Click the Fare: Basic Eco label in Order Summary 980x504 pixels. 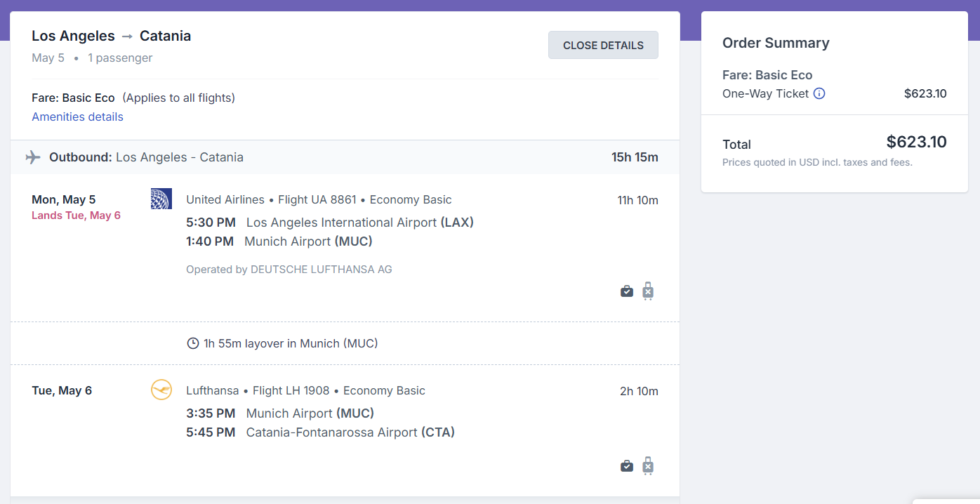pyautogui.click(x=767, y=75)
